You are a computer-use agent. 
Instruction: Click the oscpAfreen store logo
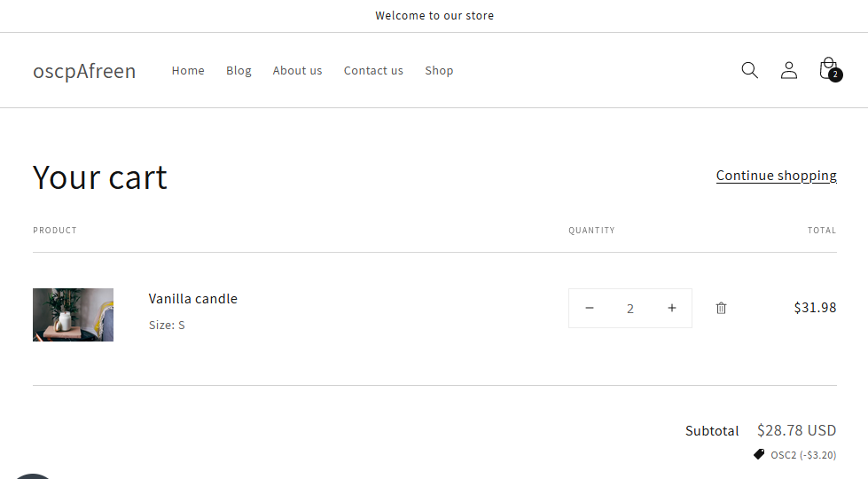pos(84,71)
